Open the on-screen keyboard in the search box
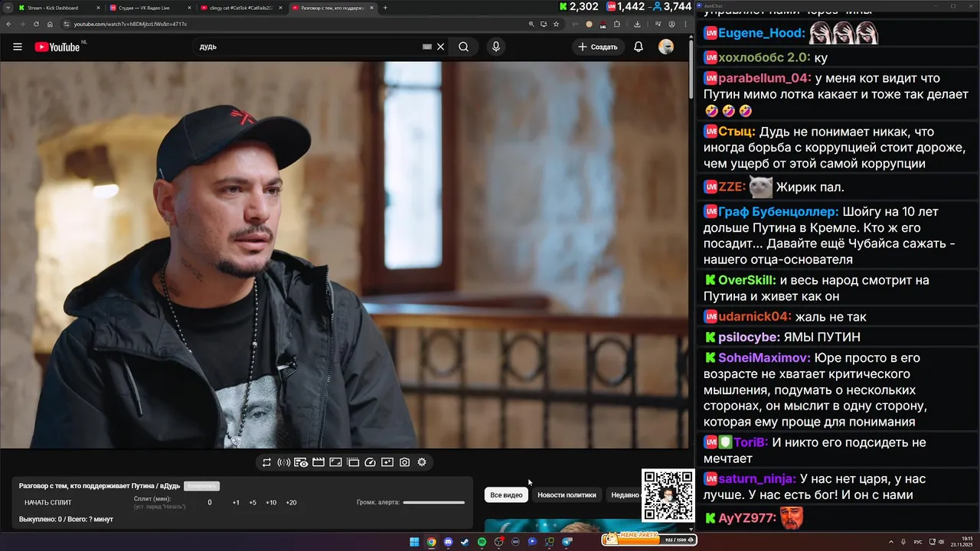 click(x=426, y=47)
